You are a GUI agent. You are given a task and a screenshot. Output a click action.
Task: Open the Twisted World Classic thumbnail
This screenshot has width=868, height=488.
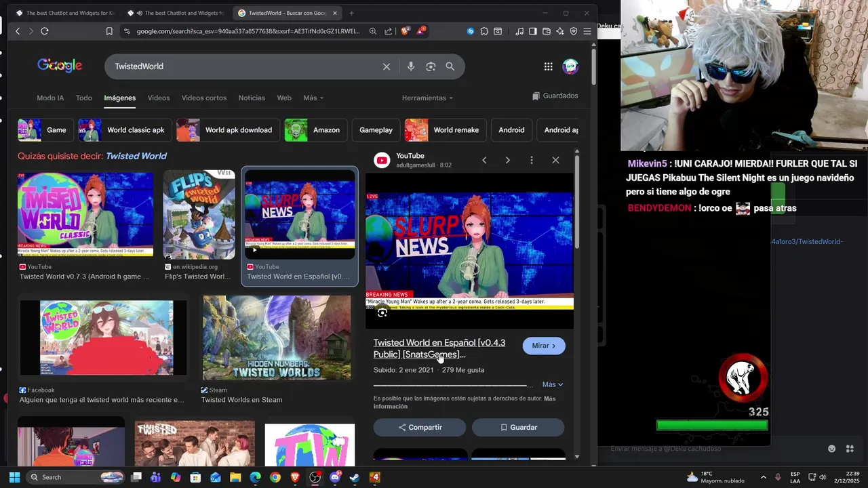(x=85, y=213)
